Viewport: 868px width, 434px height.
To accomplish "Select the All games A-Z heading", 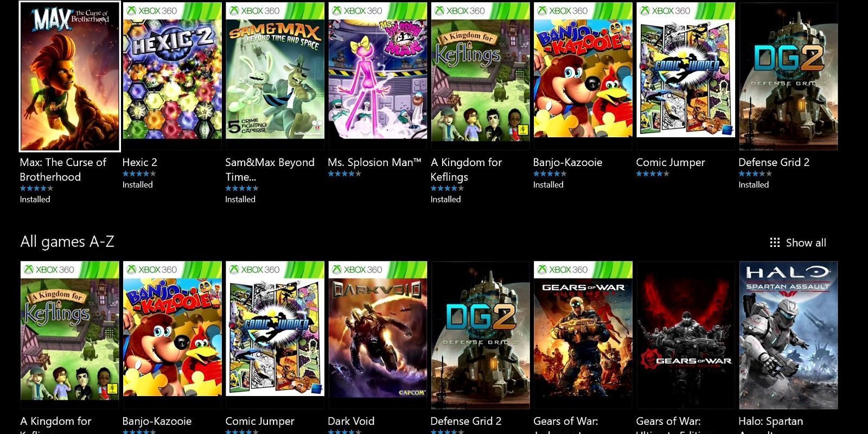I will point(67,241).
